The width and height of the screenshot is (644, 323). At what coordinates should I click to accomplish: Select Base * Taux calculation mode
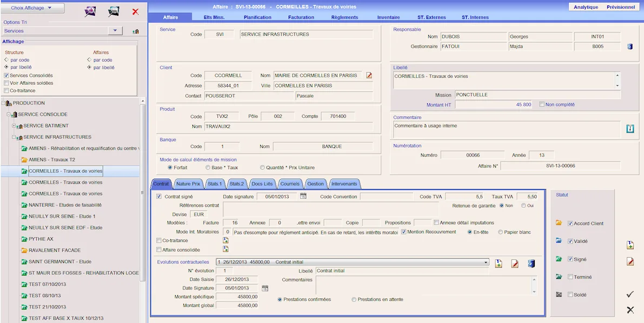(208, 167)
